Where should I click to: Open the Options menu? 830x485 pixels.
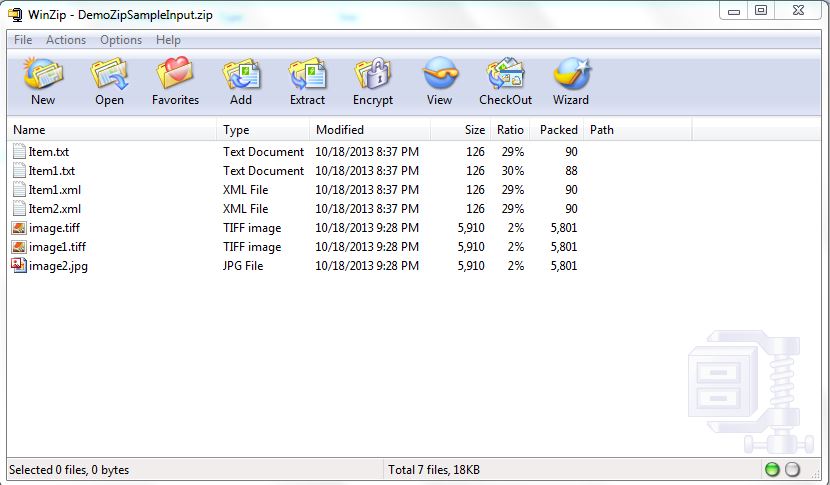click(x=121, y=40)
